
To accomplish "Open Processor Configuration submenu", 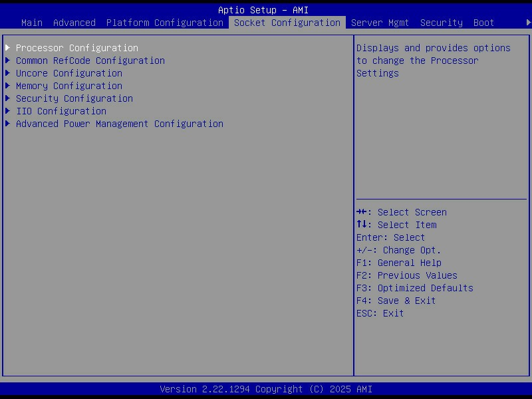I will coord(77,48).
